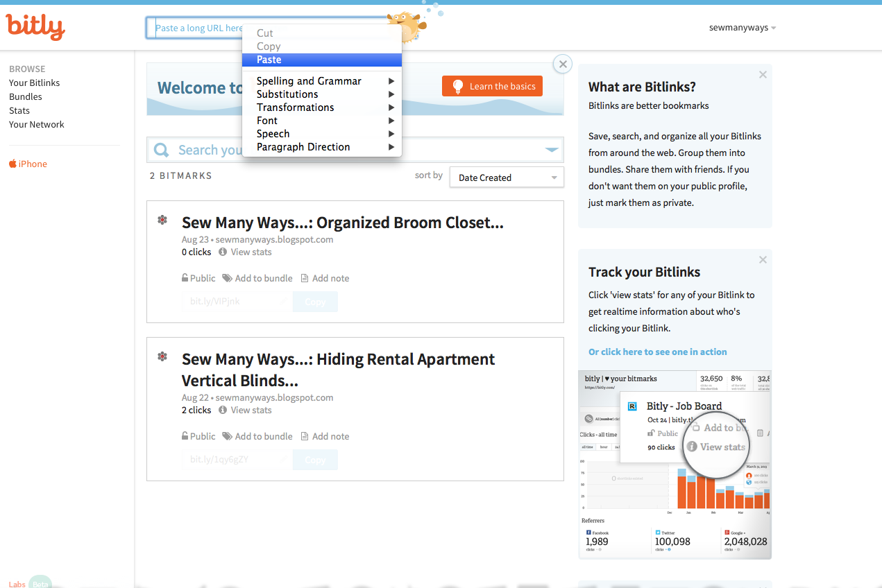Dismiss the What are Bitlinks panel
Viewport: 882px width, 588px height.
point(763,74)
